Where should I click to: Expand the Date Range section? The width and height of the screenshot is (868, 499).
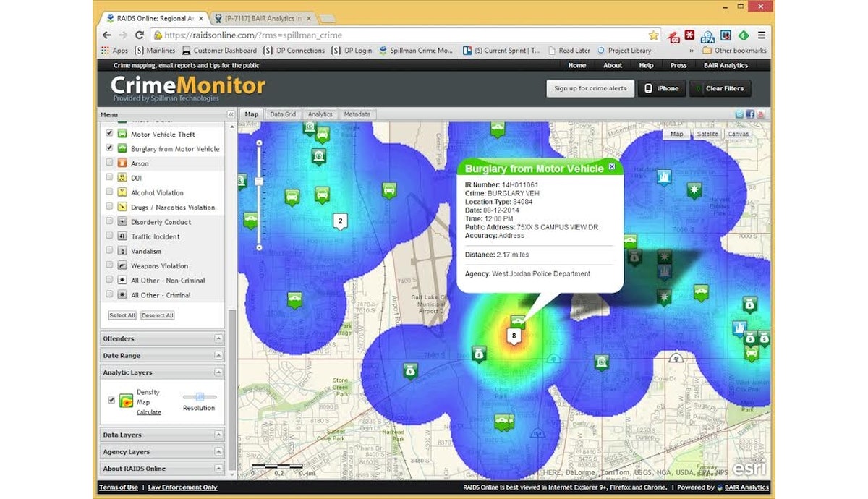click(218, 356)
